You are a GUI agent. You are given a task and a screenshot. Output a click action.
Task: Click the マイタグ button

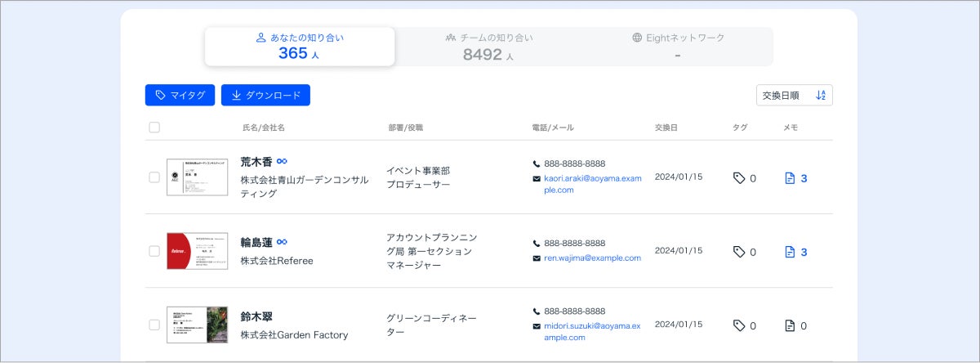point(180,96)
